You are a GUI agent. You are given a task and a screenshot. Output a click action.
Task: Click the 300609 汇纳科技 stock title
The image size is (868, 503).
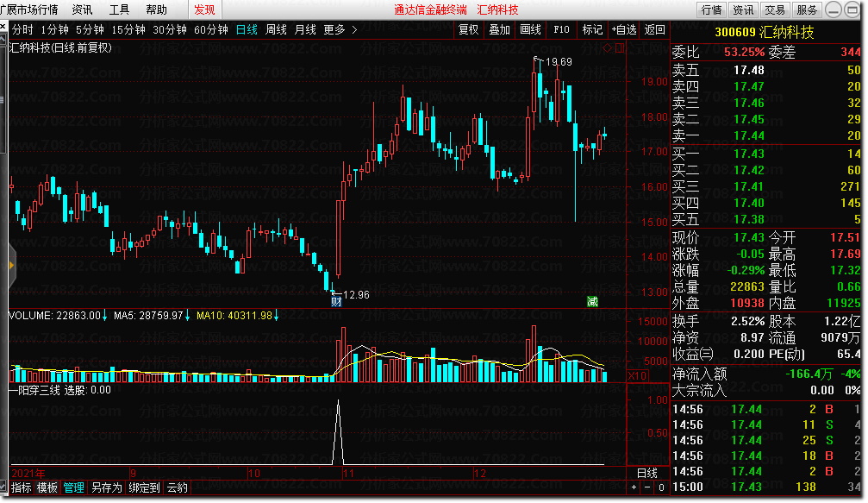(x=765, y=32)
